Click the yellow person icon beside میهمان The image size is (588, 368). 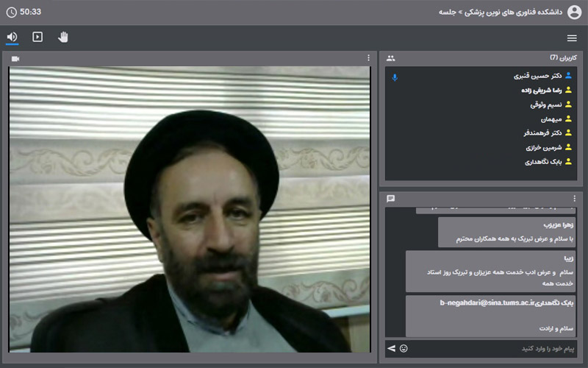[x=568, y=118]
